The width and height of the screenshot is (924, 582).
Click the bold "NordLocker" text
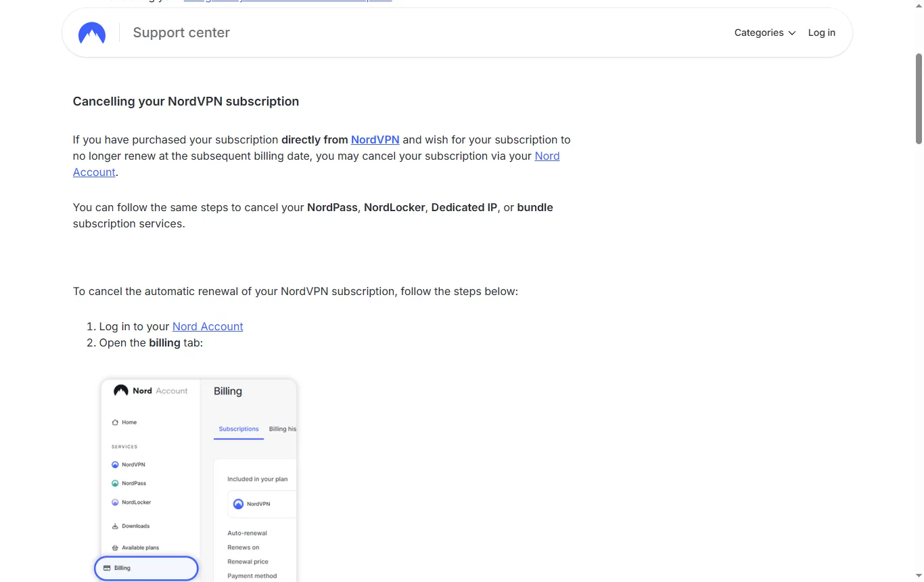(x=394, y=207)
